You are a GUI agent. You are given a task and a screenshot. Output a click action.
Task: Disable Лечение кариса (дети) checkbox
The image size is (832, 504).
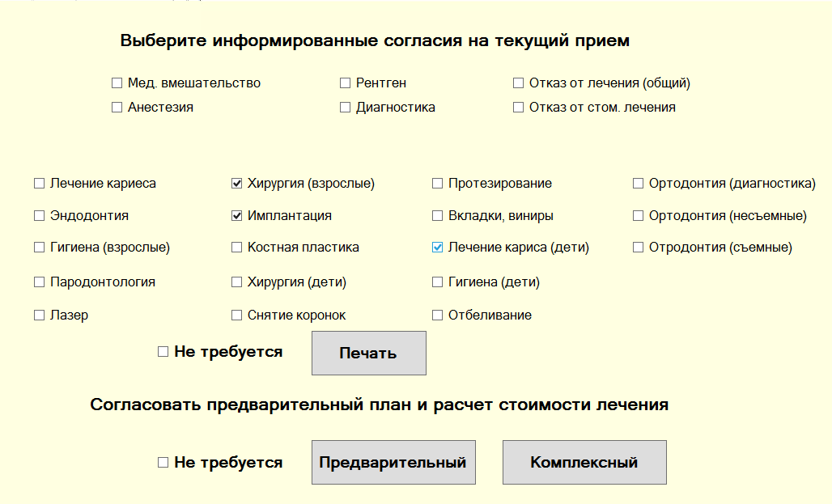[437, 248]
